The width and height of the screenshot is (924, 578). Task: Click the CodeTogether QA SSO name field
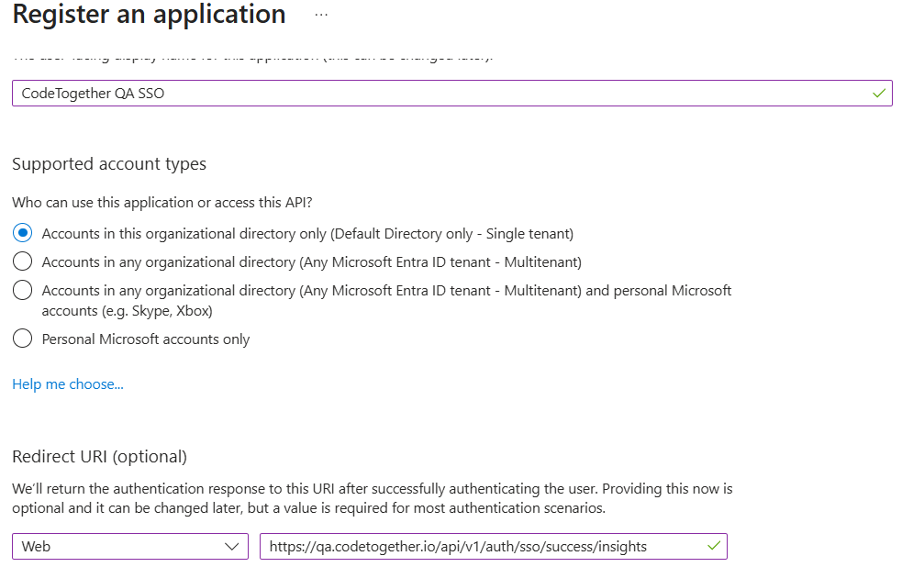[x=440, y=93]
